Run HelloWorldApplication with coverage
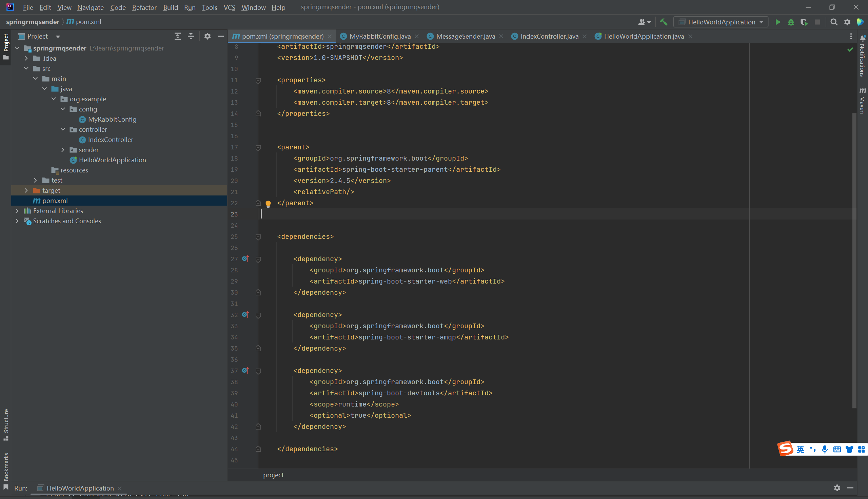 pos(804,22)
